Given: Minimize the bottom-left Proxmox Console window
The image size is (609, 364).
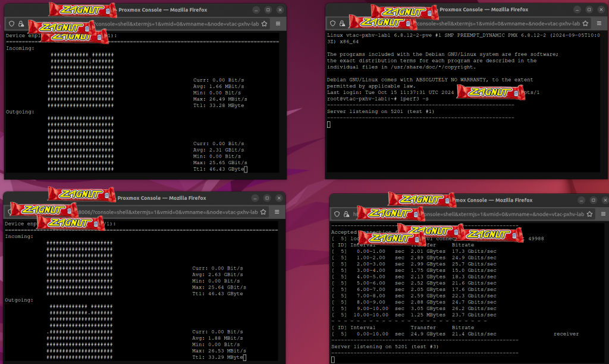Looking at the screenshot, I should 255,198.
